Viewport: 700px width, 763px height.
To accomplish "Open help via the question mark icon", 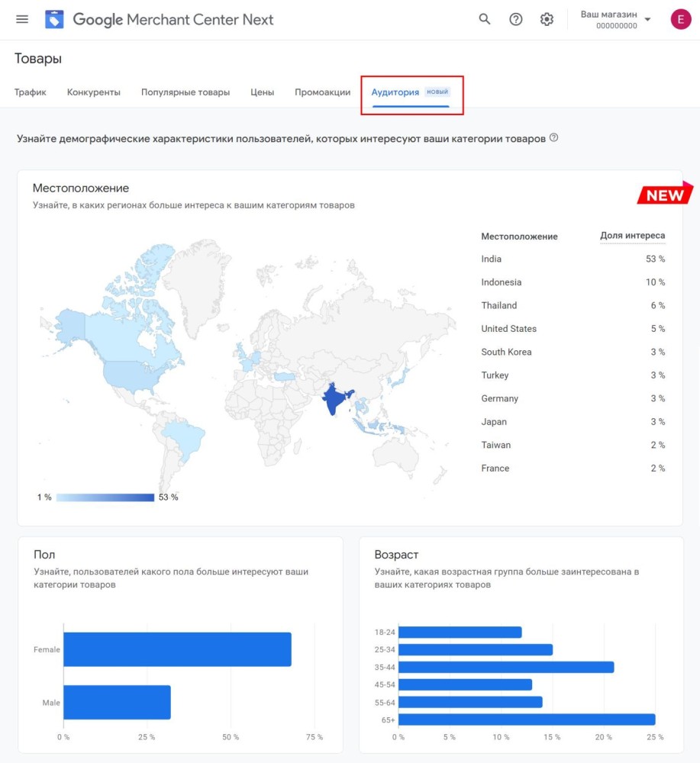I will pyautogui.click(x=515, y=19).
